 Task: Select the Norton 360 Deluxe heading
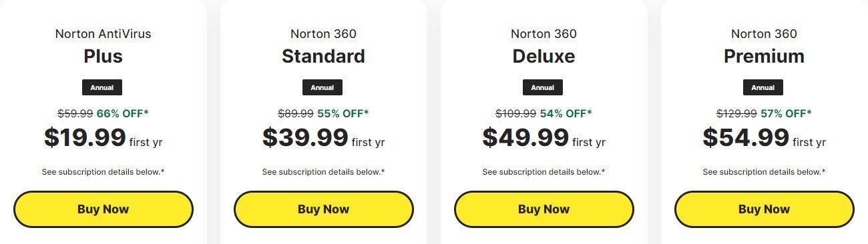tap(544, 45)
